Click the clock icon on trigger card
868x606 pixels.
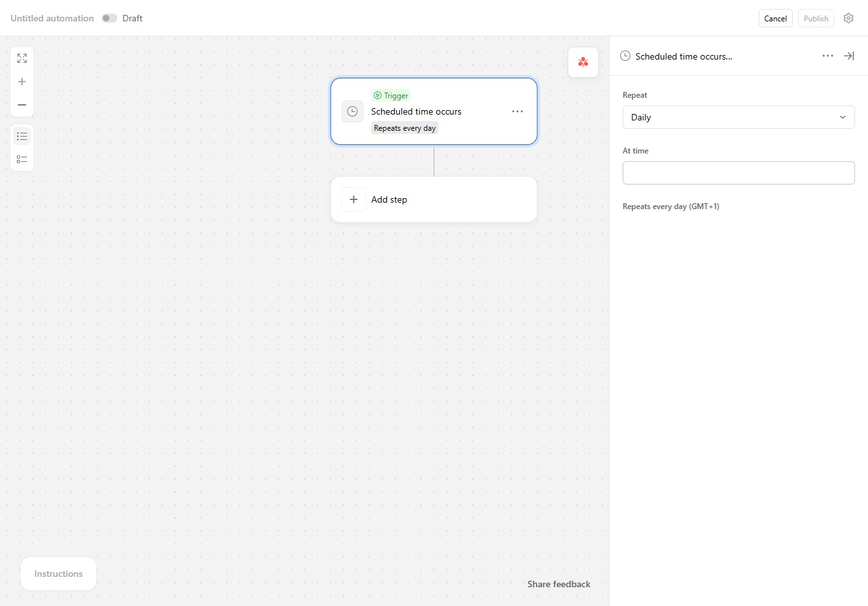353,111
